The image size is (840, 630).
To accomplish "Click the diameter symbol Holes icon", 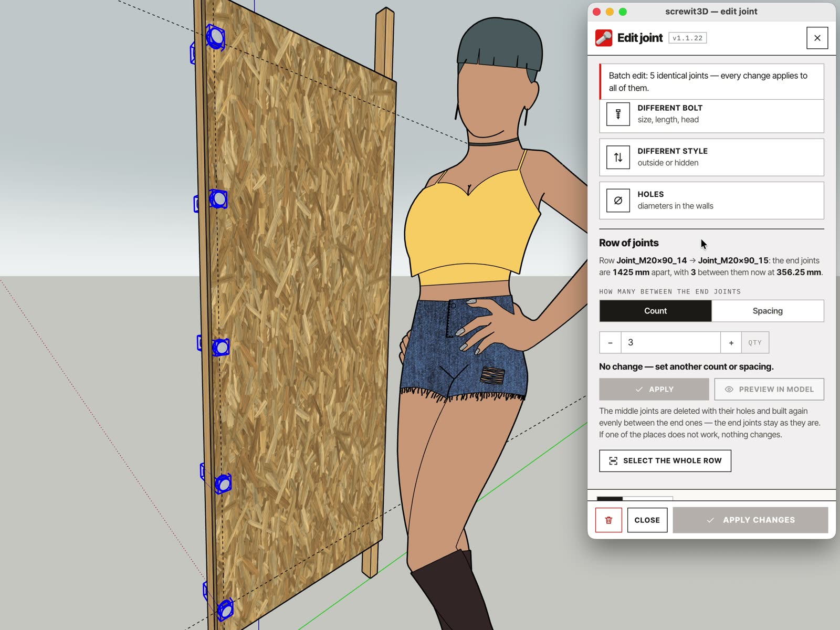I will (618, 200).
